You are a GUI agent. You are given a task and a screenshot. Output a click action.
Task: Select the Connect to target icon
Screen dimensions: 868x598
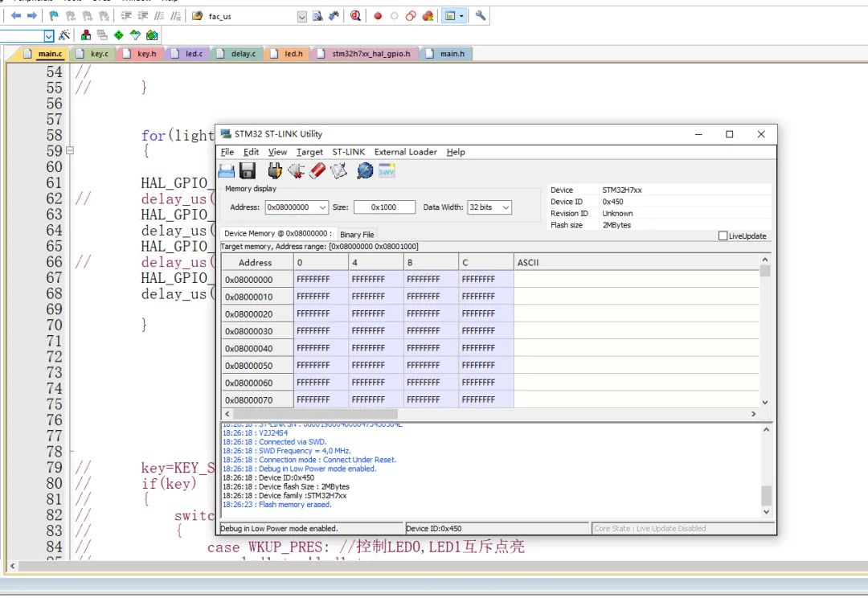(274, 170)
